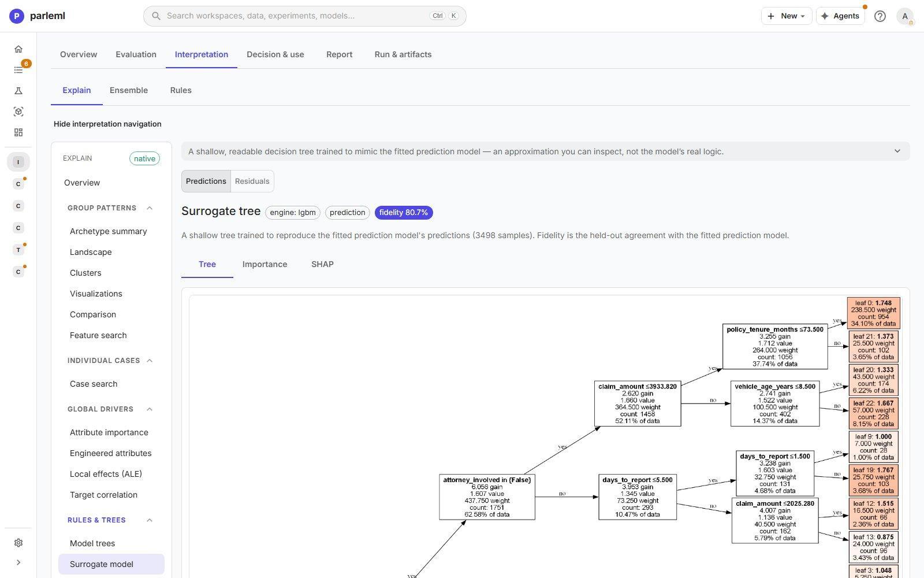
Task: Click the attorney_involved tree node
Action: pyautogui.click(x=487, y=497)
